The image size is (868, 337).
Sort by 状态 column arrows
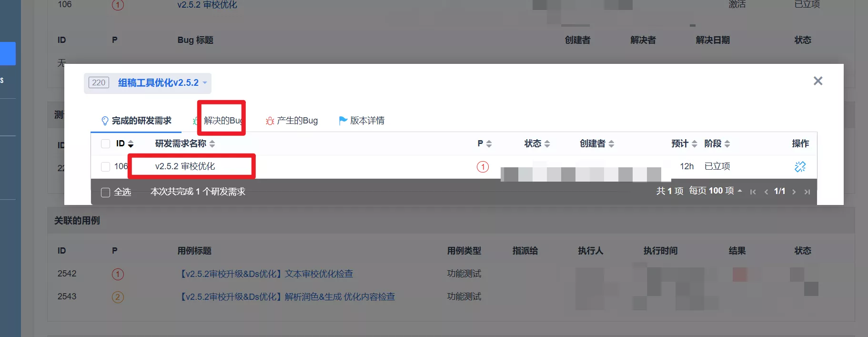point(547,144)
